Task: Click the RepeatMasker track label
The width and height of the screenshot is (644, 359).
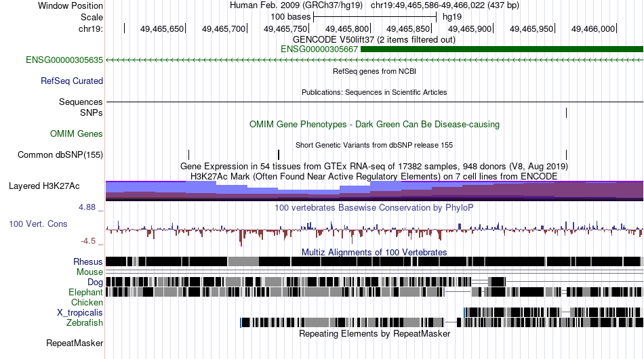Action: pyautogui.click(x=75, y=343)
